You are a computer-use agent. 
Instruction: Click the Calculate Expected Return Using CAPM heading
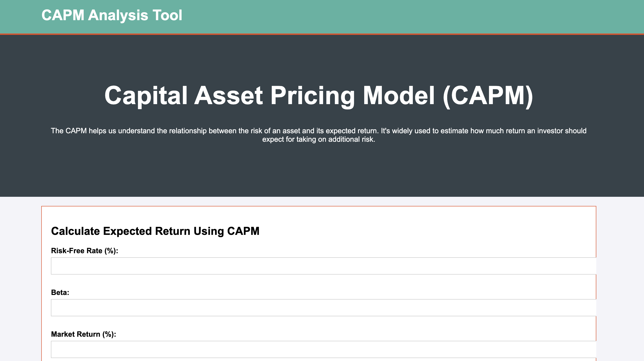155,231
